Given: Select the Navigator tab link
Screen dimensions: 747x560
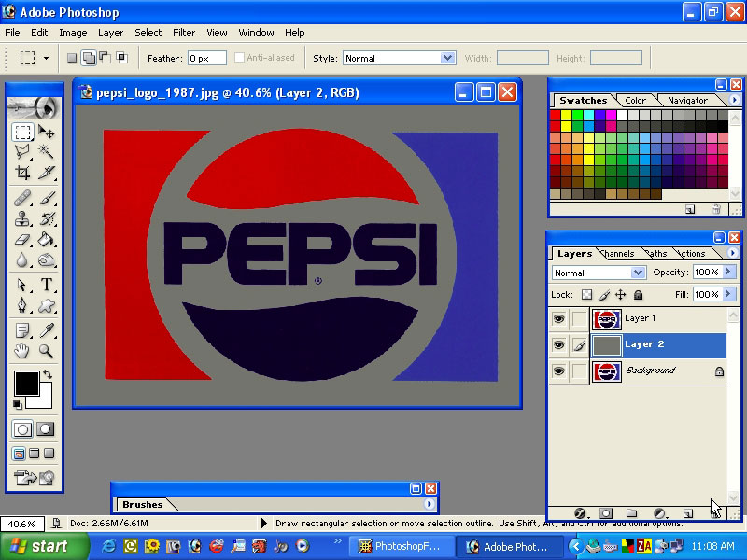Looking at the screenshot, I should (689, 100).
